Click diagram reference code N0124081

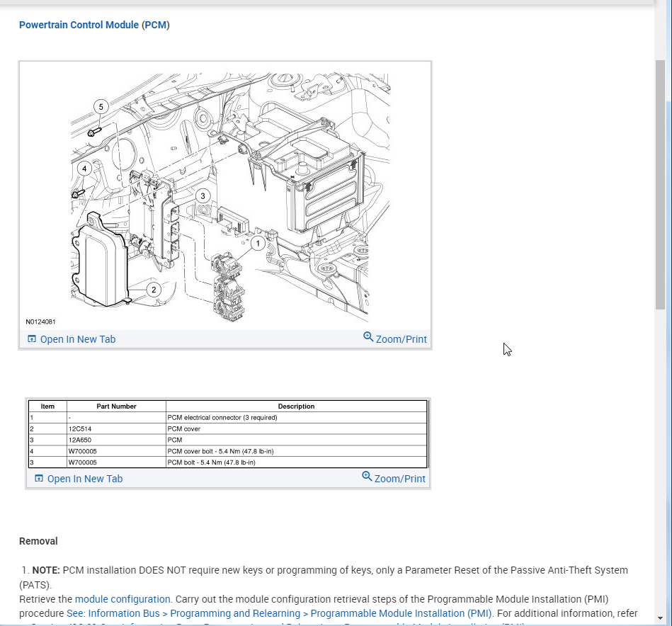40,321
